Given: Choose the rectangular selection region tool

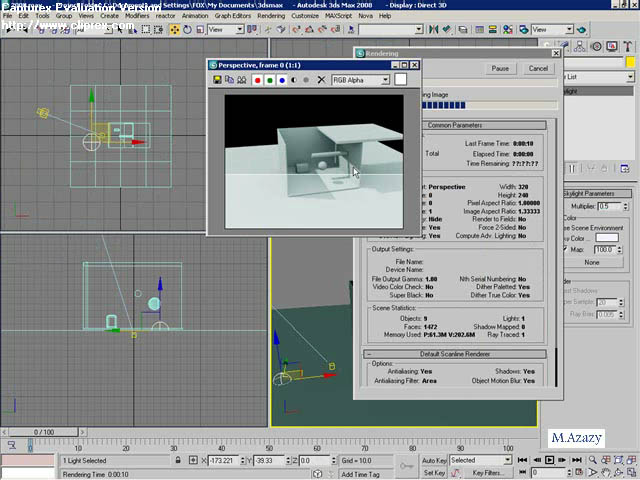Looking at the screenshot, I should click(x=146, y=30).
